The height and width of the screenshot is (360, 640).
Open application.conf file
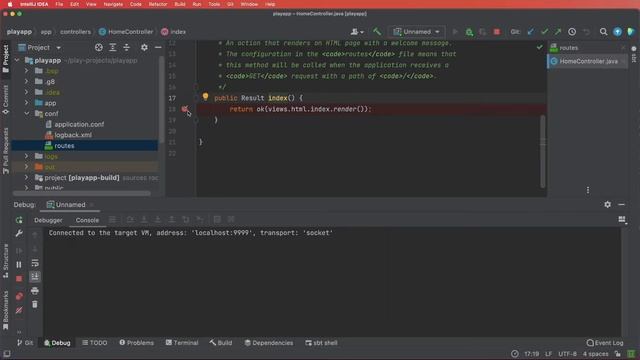79,124
